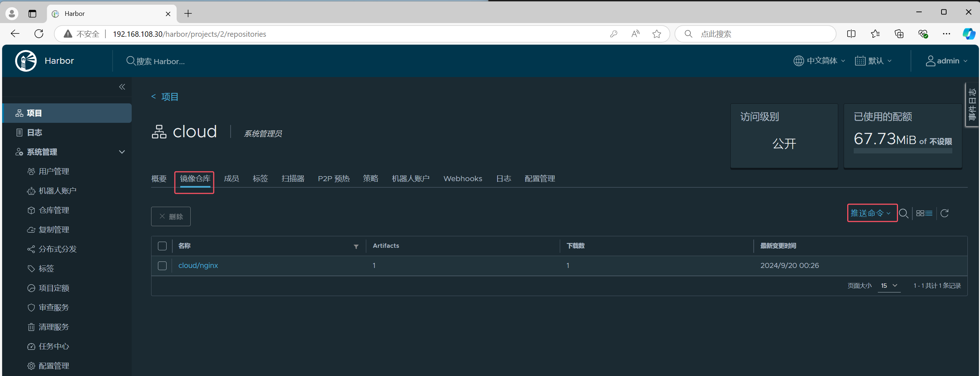
Task: Click the name column filter icon
Action: click(356, 246)
